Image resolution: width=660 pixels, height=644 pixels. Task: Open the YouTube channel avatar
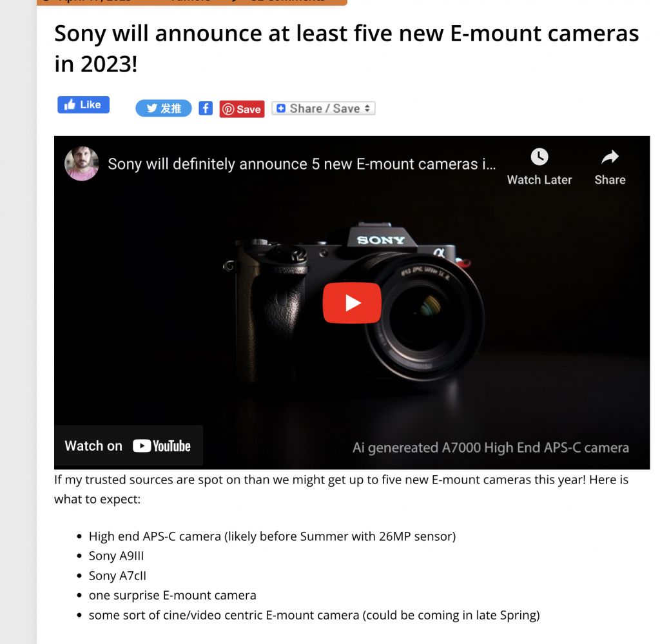(x=82, y=163)
